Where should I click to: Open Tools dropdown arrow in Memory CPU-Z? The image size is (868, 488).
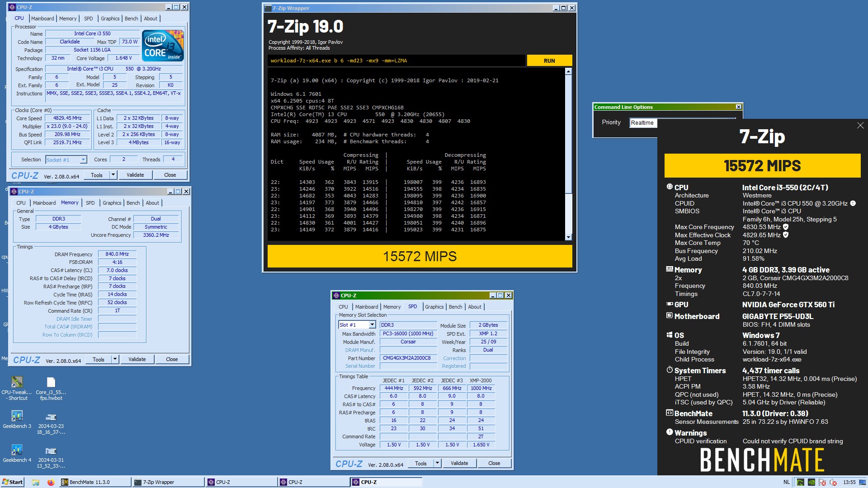115,359
